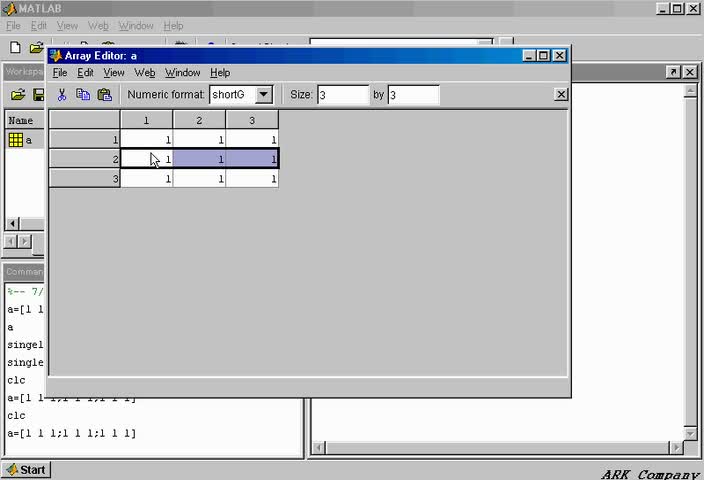Minimize the Array Editor window
This screenshot has height=480, width=704.
[x=529, y=56]
